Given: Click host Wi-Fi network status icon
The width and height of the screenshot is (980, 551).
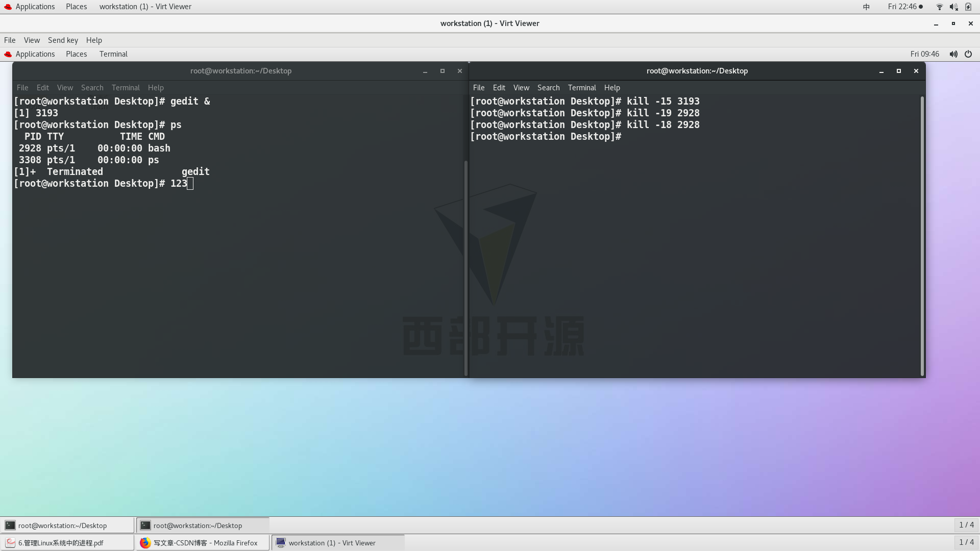Looking at the screenshot, I should coord(939,7).
